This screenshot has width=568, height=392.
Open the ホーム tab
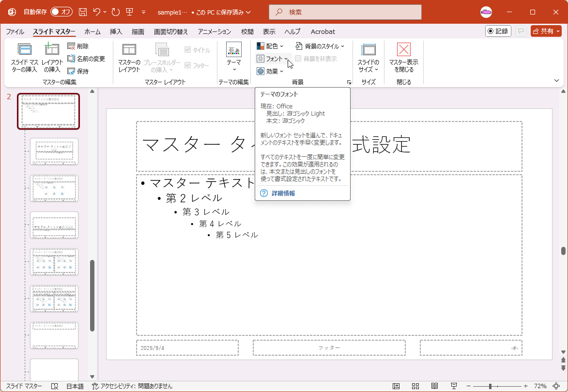coord(92,31)
